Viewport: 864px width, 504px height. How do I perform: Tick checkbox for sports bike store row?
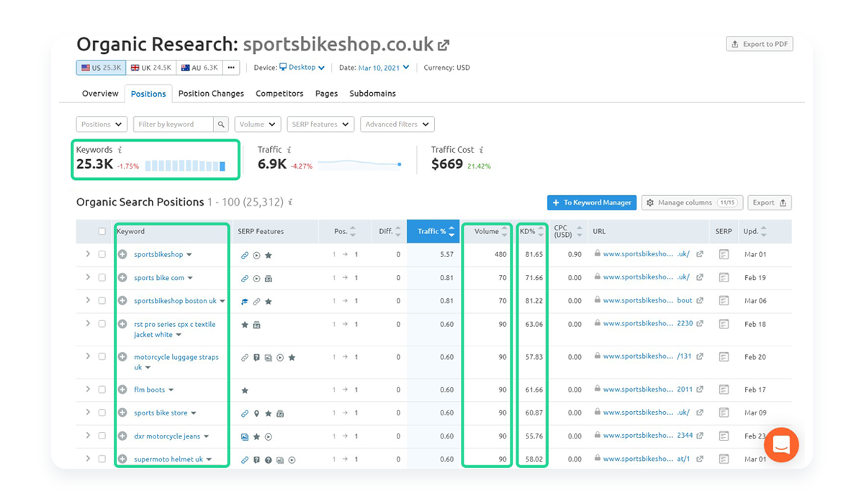(102, 413)
